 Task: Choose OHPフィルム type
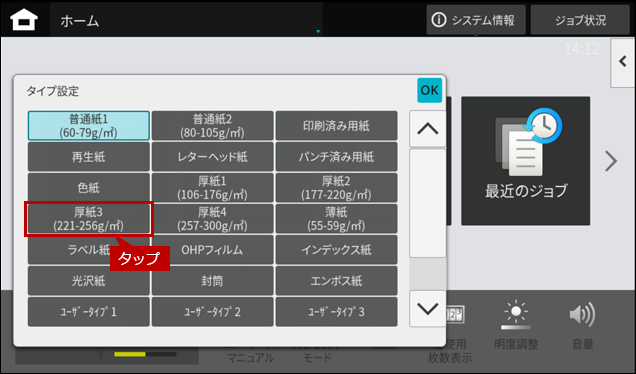coord(213,250)
